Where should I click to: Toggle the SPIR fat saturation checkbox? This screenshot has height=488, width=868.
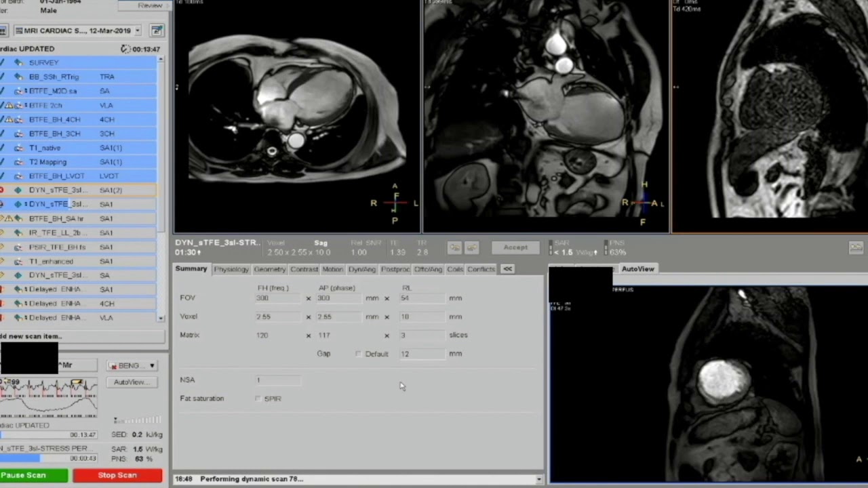[258, 399]
